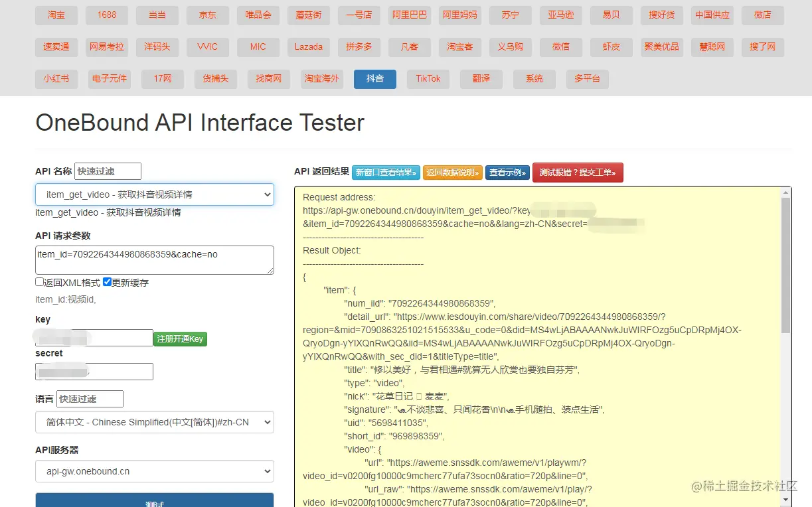Click the 查看示例 button
812x507 pixels.
pos(508,173)
